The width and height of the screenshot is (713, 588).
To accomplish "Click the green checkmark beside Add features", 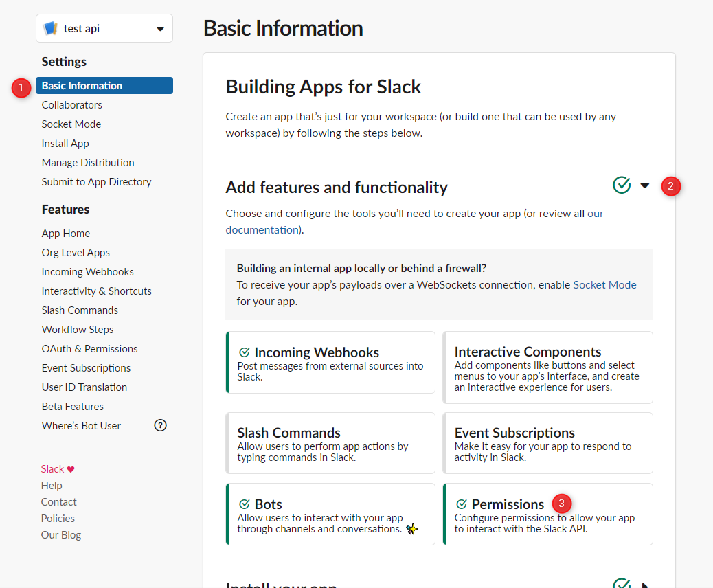I will 622,185.
